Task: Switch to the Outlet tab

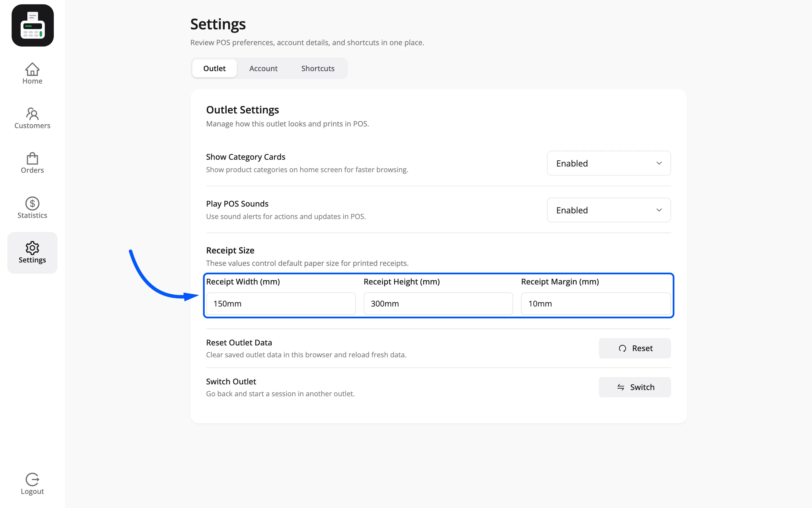Action: click(214, 68)
